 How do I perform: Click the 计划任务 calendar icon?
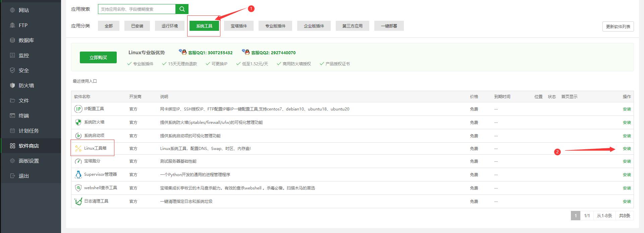[x=12, y=131]
